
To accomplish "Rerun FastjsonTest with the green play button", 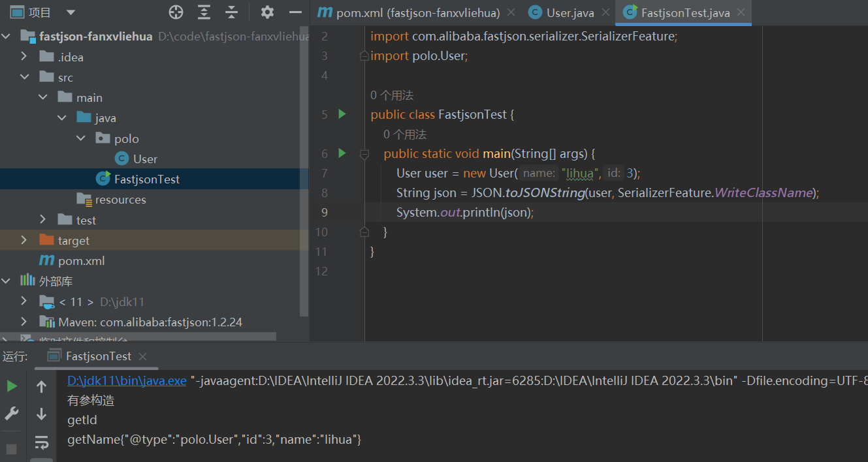I will tap(12, 386).
